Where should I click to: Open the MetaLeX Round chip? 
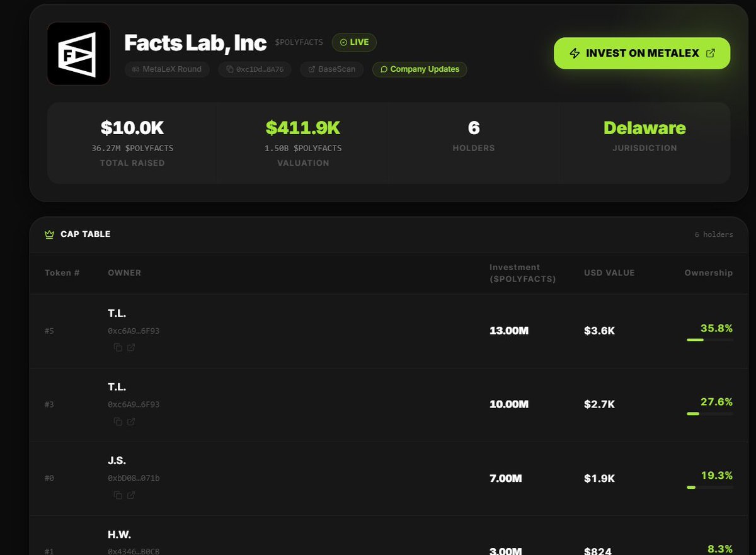167,69
